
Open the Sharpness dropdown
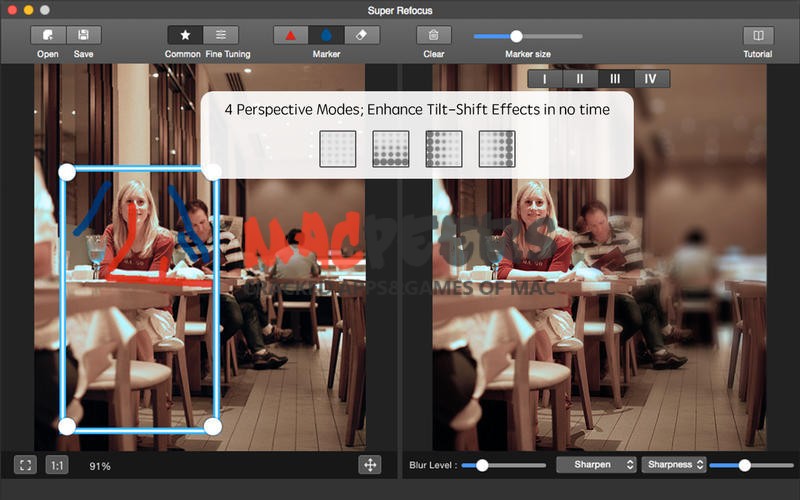coord(674,465)
